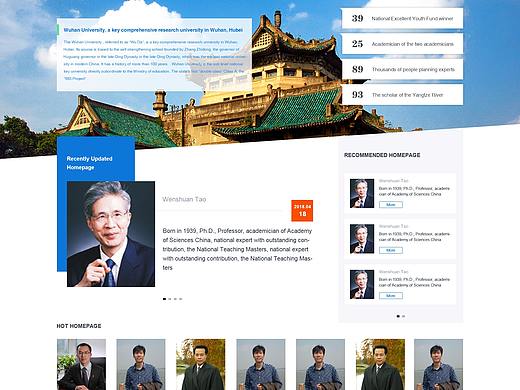Click the Wuhan University intro headline
The width and height of the screenshot is (520, 390).
pos(153,30)
